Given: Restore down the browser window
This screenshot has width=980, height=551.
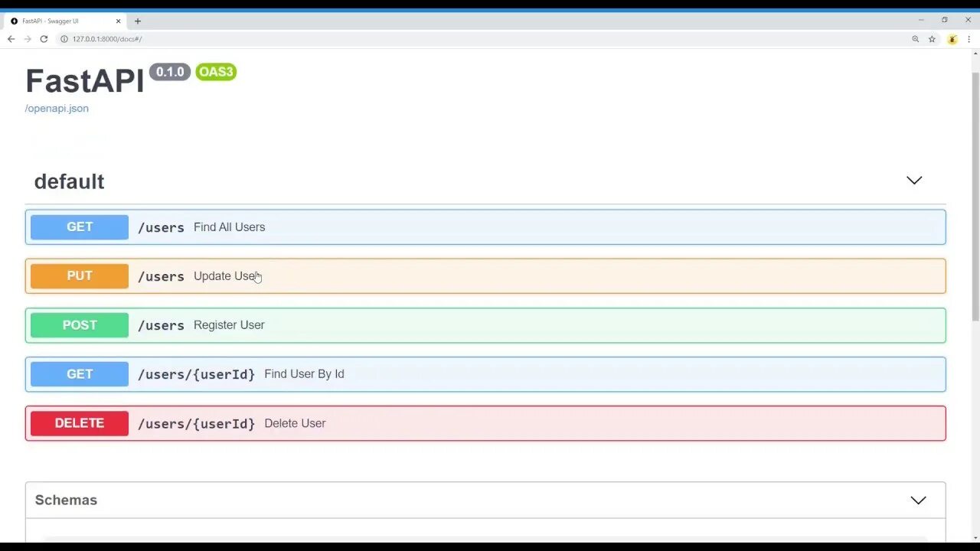Looking at the screenshot, I should pos(945,20).
